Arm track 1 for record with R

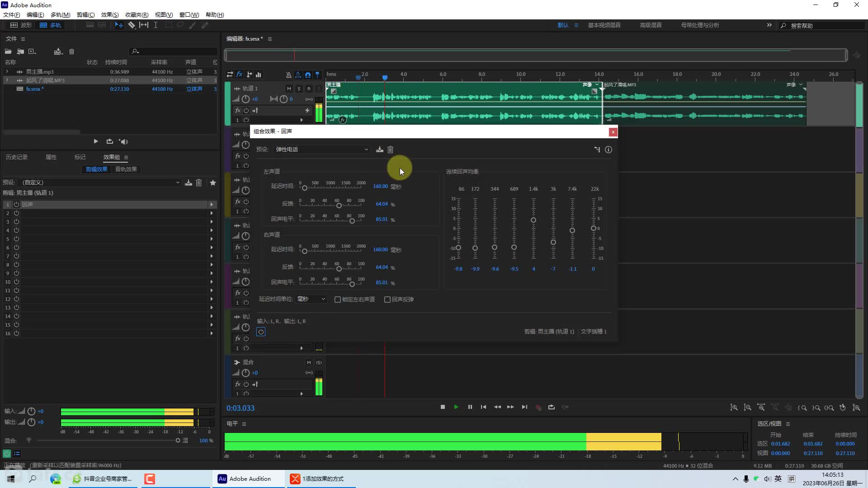click(309, 89)
